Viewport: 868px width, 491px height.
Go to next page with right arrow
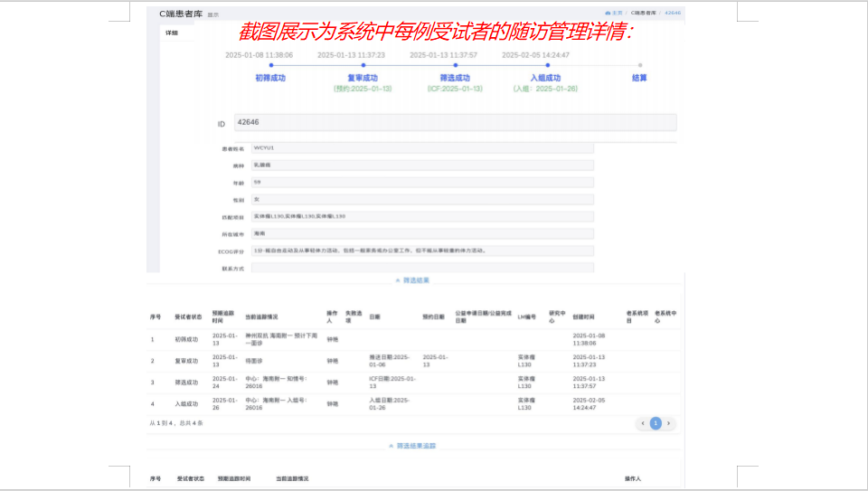tap(669, 423)
